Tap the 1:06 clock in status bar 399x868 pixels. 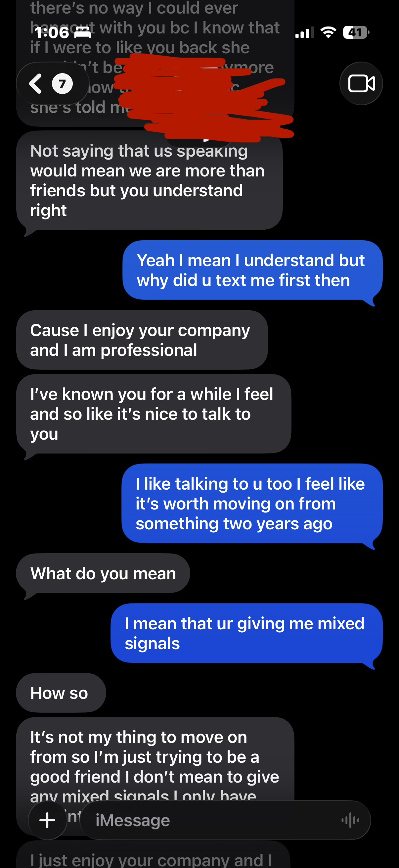(x=52, y=32)
